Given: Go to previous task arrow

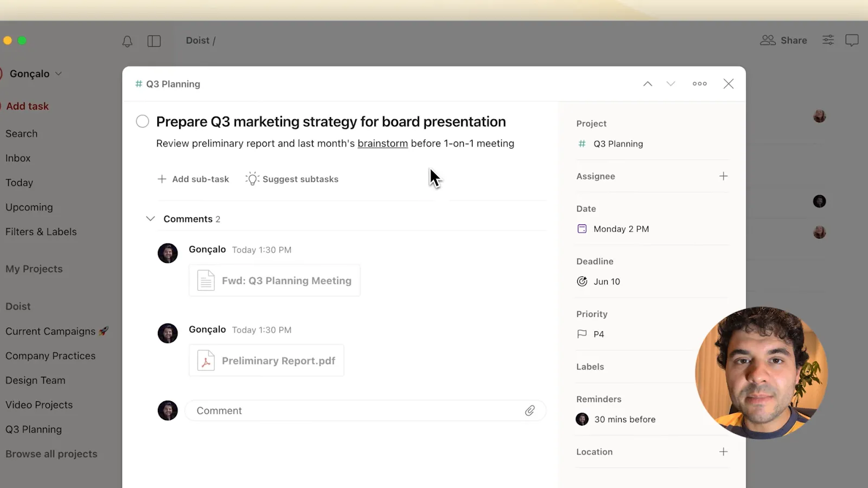Looking at the screenshot, I should point(648,84).
